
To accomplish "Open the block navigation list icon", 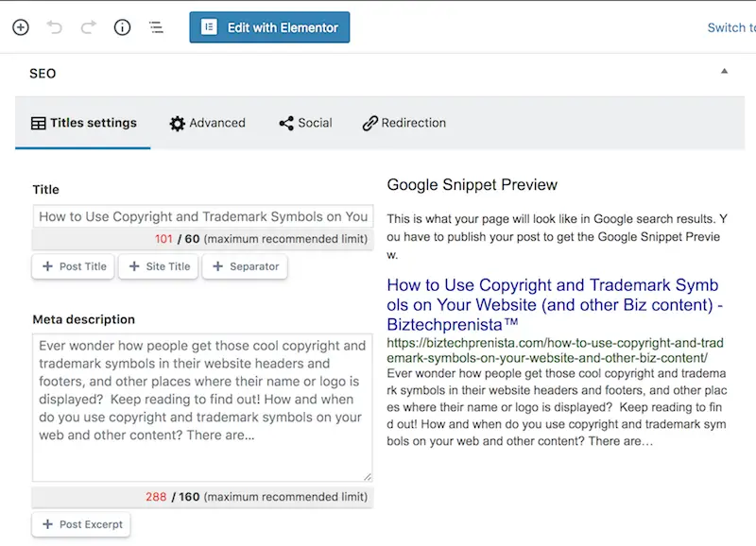I will pos(156,27).
